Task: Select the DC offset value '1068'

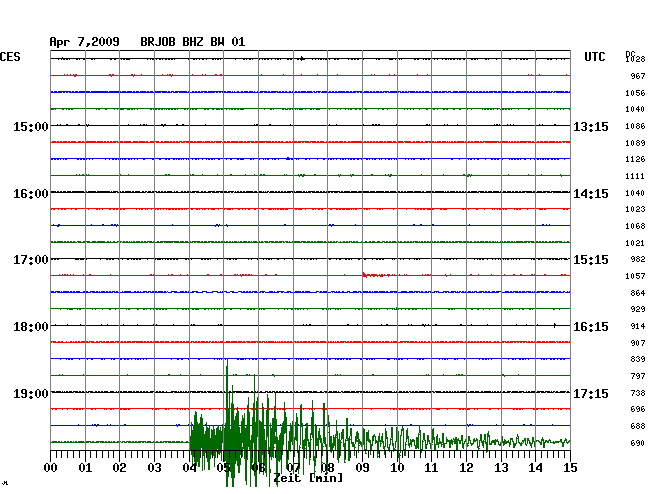Action: point(635,226)
